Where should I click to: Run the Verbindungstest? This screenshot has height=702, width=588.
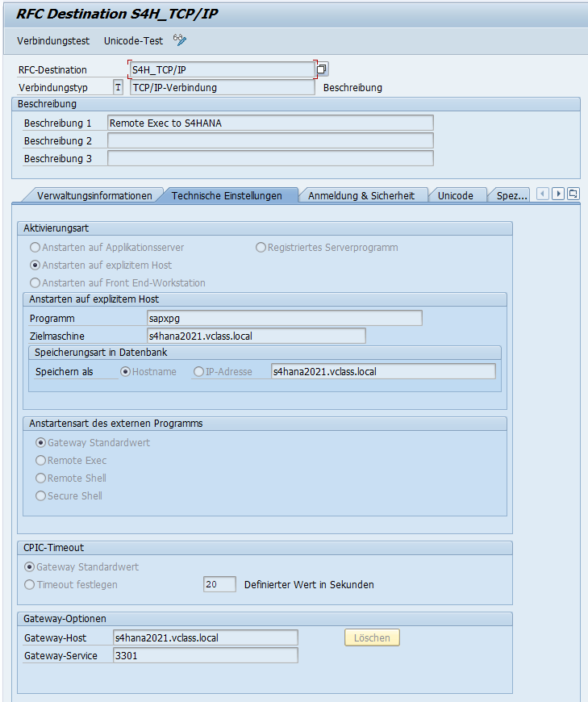point(53,40)
